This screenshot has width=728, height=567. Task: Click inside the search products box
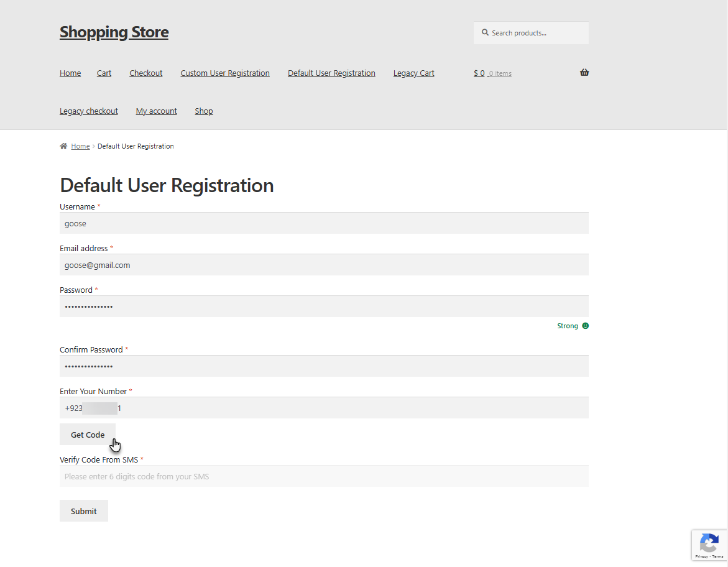point(535,32)
